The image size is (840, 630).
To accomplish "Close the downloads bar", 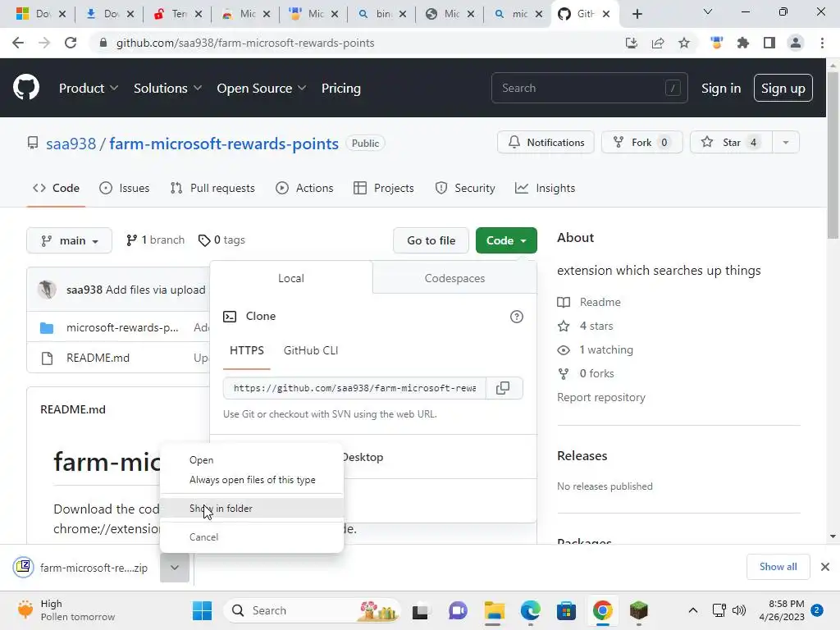I will pyautogui.click(x=825, y=567).
